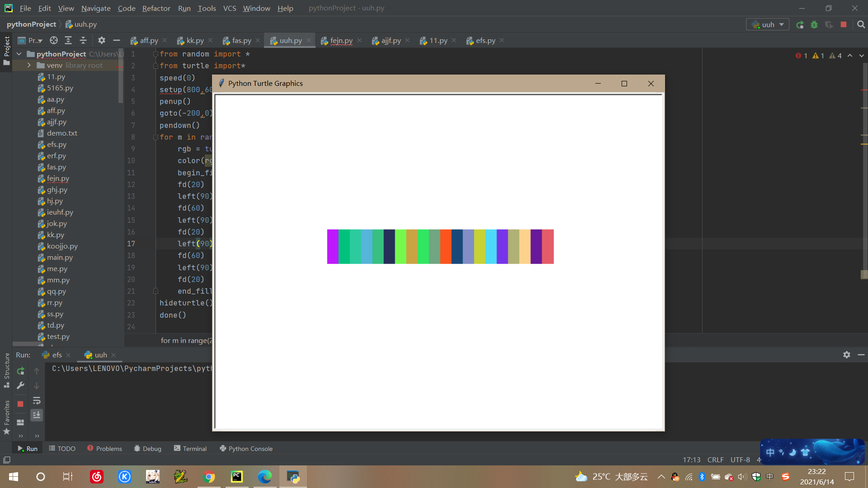
Task: Open the Refactor menu
Action: pos(156,8)
